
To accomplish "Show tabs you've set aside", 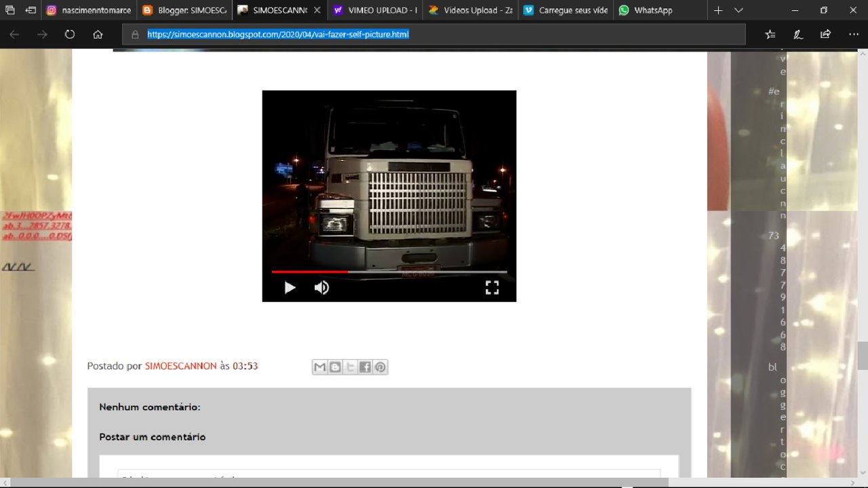I will (10, 10).
